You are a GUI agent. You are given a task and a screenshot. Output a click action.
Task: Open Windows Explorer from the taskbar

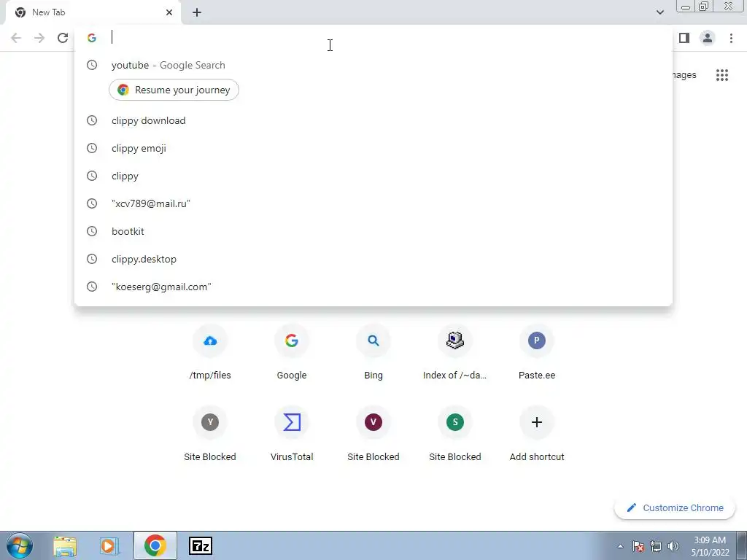pos(65,545)
